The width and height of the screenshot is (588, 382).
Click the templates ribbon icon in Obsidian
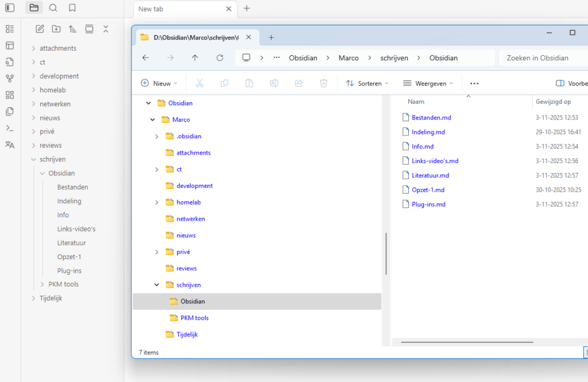pyautogui.click(x=10, y=111)
